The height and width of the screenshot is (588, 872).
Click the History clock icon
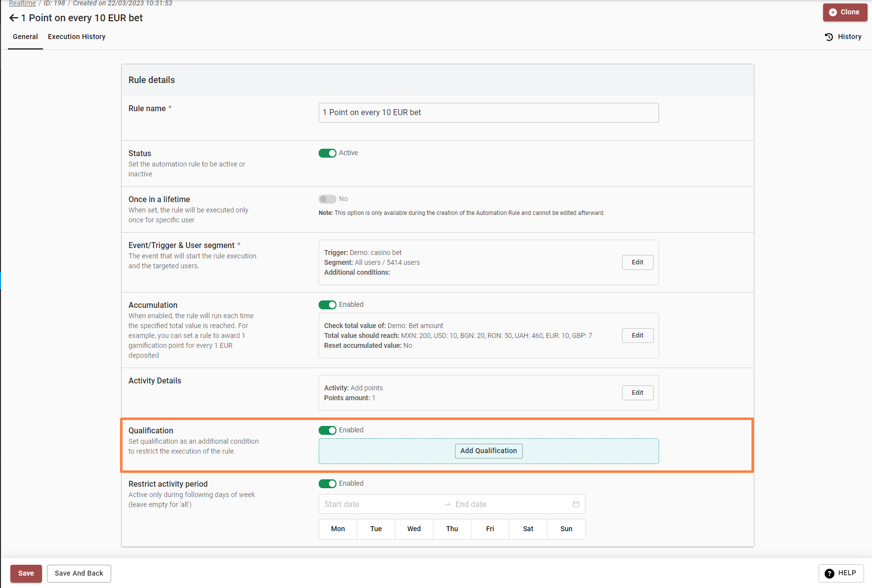tap(829, 37)
